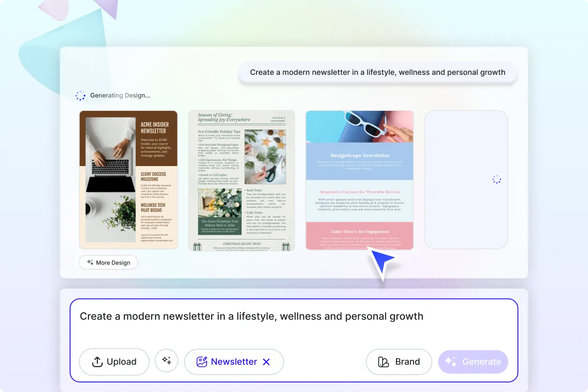The image size is (588, 392).
Task: Click the Newsletter image-edit icon
Action: tap(202, 362)
